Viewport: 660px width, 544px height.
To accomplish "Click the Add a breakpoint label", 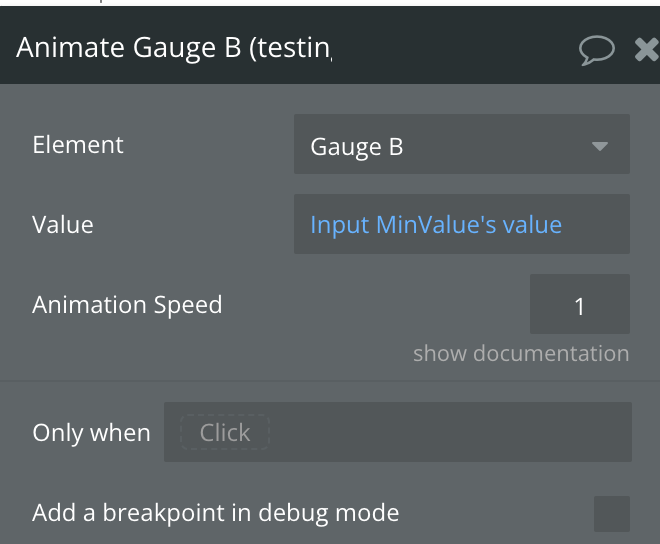I will point(216,513).
